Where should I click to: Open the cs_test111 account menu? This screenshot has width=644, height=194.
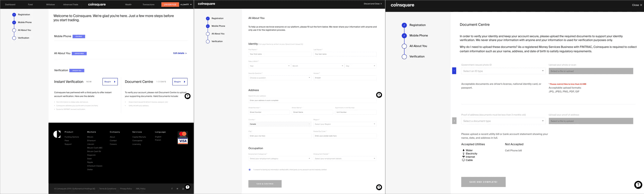[186, 5]
